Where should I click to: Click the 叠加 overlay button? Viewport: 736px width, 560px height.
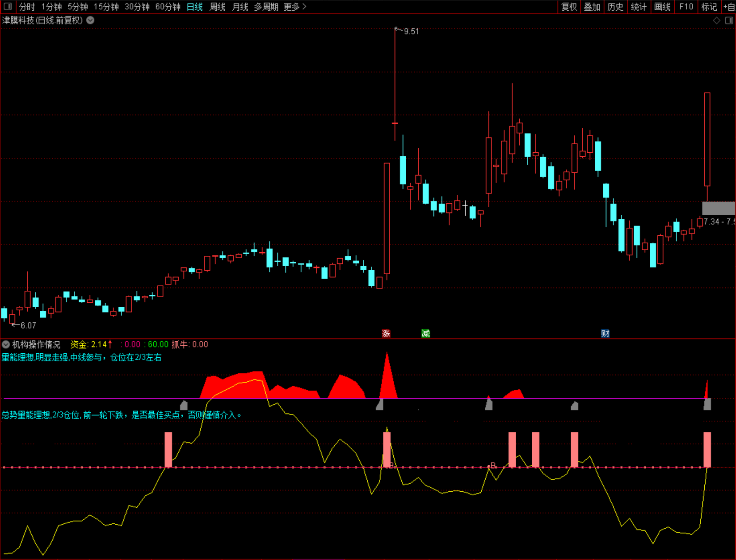(x=592, y=7)
